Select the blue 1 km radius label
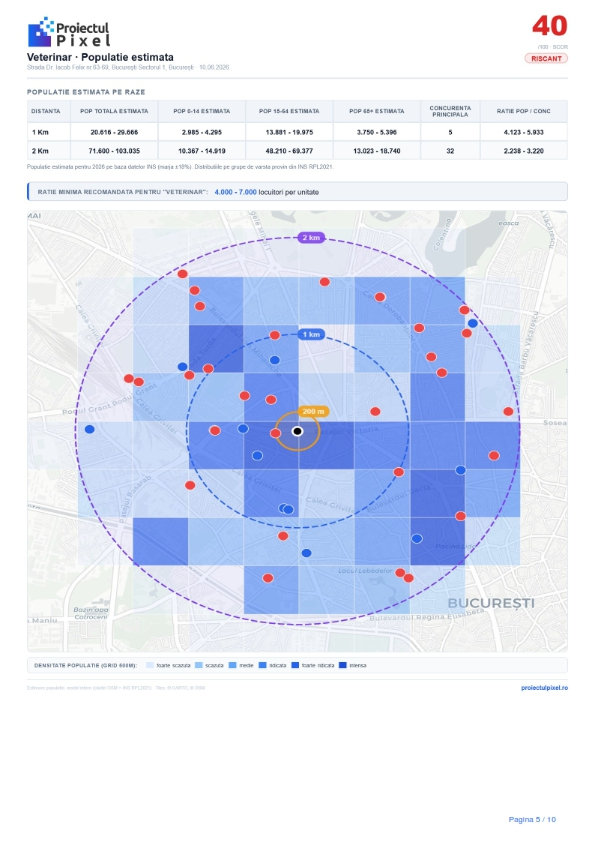Screen dimensions: 595x842 tap(311, 335)
